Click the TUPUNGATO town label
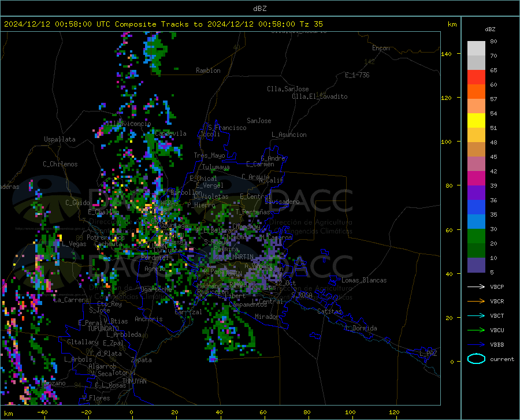Screen dimensions: 520x420 (103, 329)
